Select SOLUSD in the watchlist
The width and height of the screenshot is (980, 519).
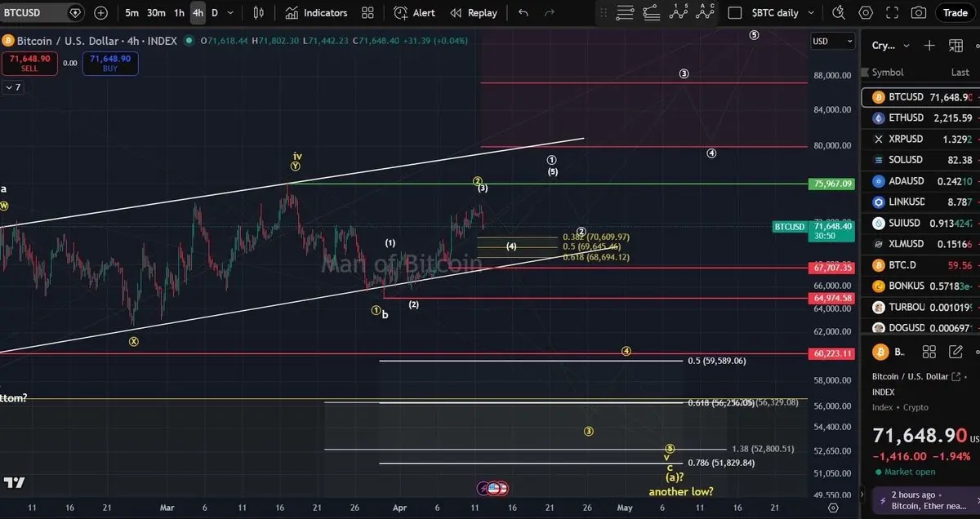pos(920,160)
